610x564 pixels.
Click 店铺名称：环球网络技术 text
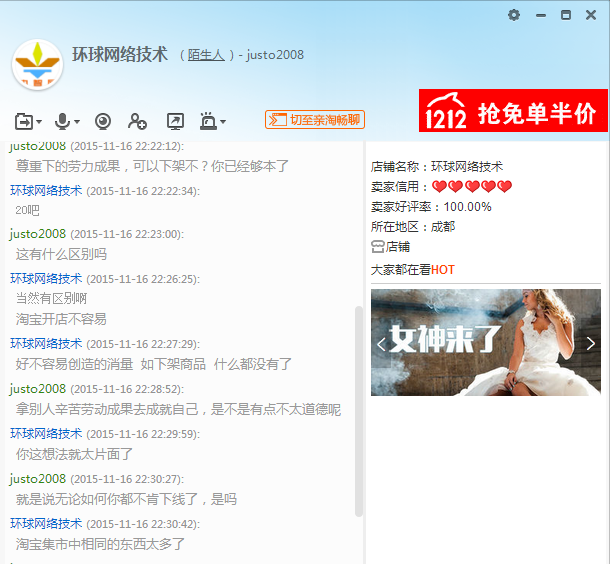click(437, 166)
